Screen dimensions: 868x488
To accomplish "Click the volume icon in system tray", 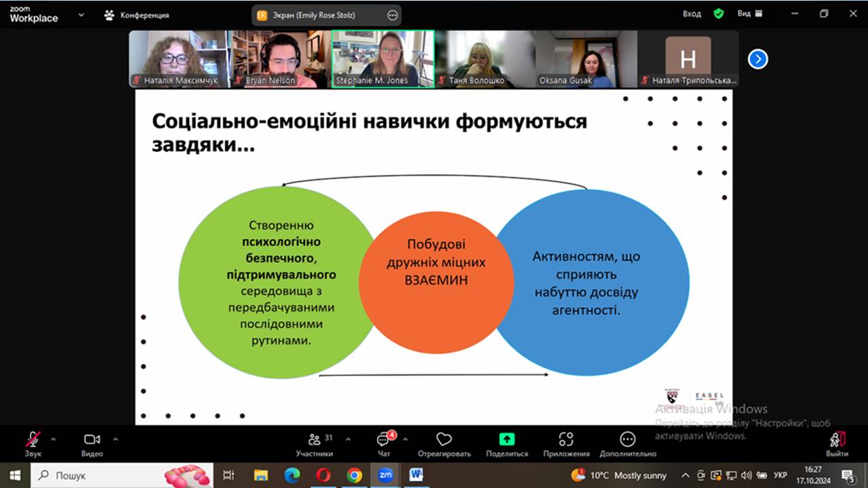I will pos(746,475).
